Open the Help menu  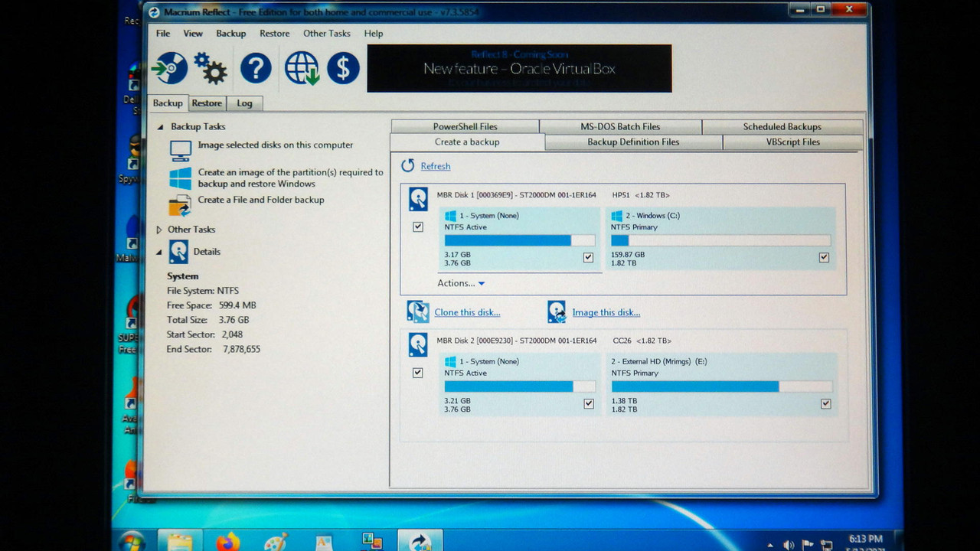coord(374,34)
